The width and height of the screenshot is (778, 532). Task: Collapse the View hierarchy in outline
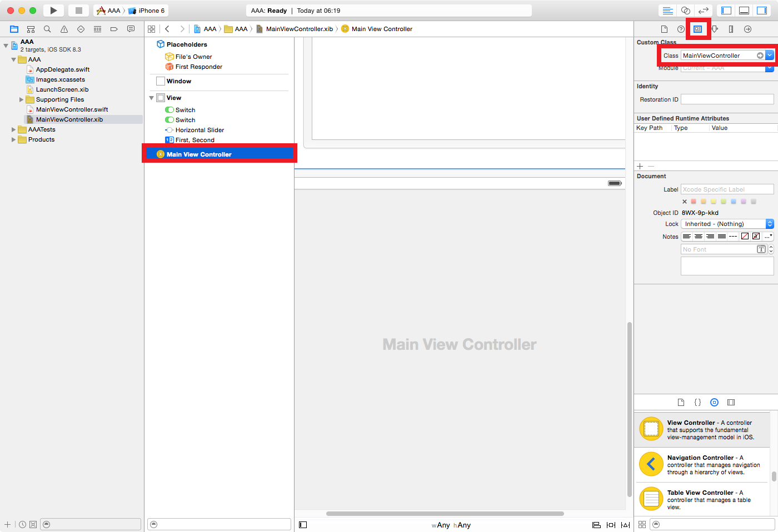(151, 98)
